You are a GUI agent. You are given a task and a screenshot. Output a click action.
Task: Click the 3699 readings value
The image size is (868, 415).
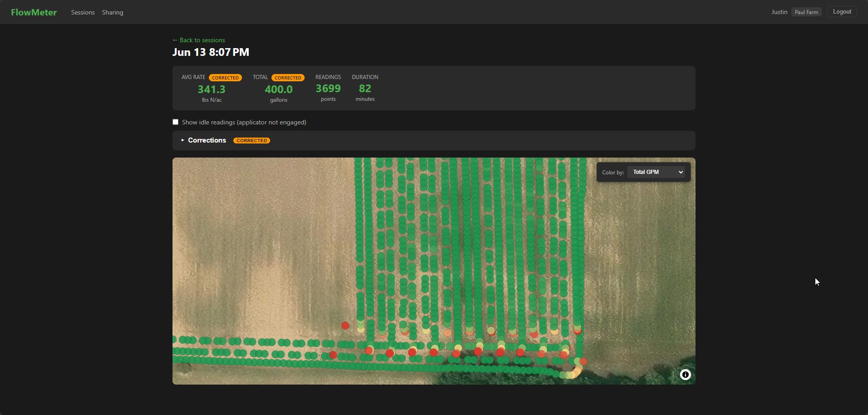[328, 89]
